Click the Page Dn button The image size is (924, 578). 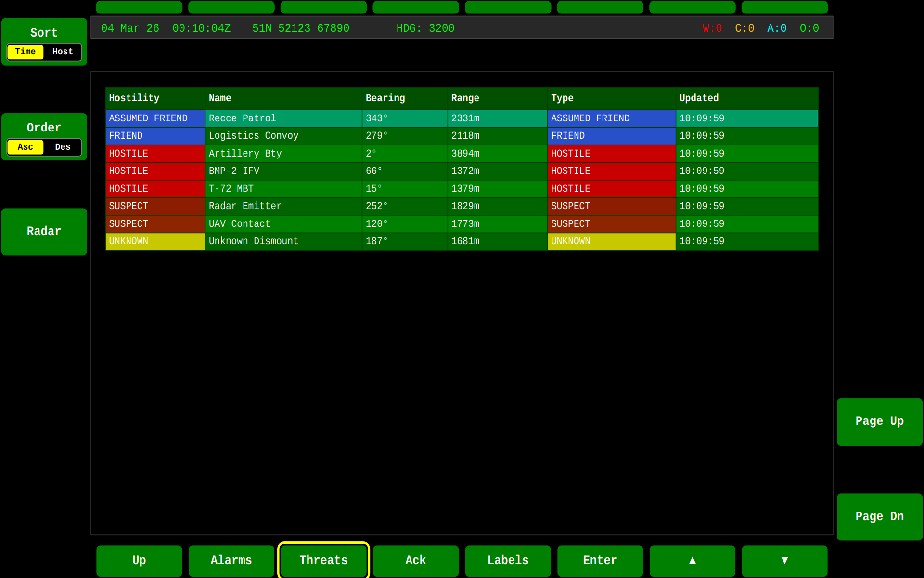pos(879,516)
